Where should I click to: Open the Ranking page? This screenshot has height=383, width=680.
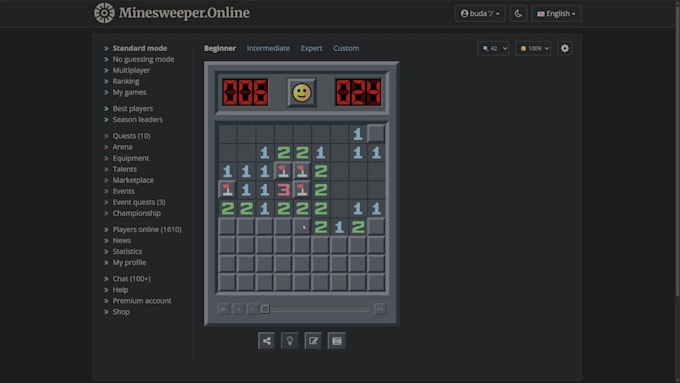click(126, 81)
